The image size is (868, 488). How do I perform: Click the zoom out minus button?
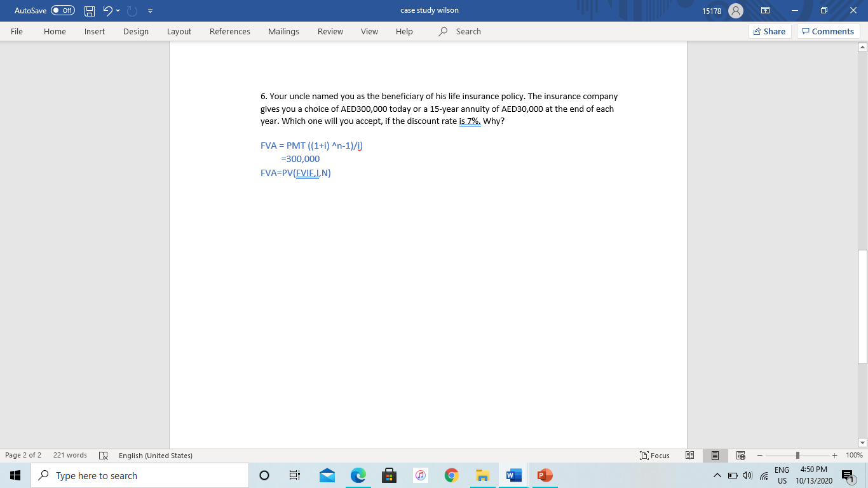759,455
